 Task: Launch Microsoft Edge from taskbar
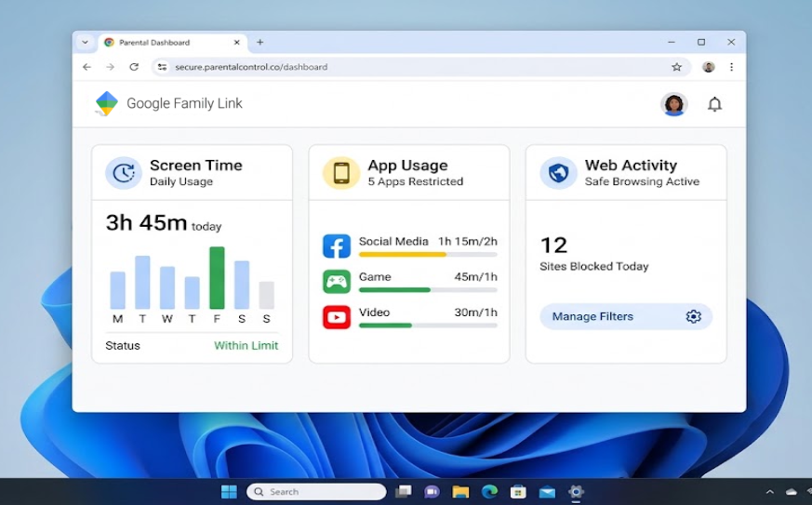489,492
